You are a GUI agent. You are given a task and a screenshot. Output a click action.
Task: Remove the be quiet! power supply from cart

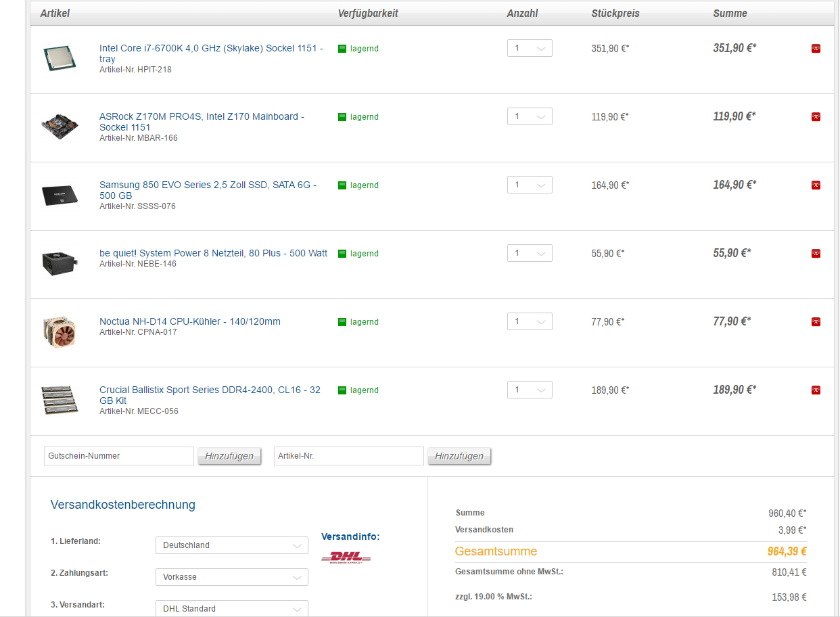coord(816,254)
